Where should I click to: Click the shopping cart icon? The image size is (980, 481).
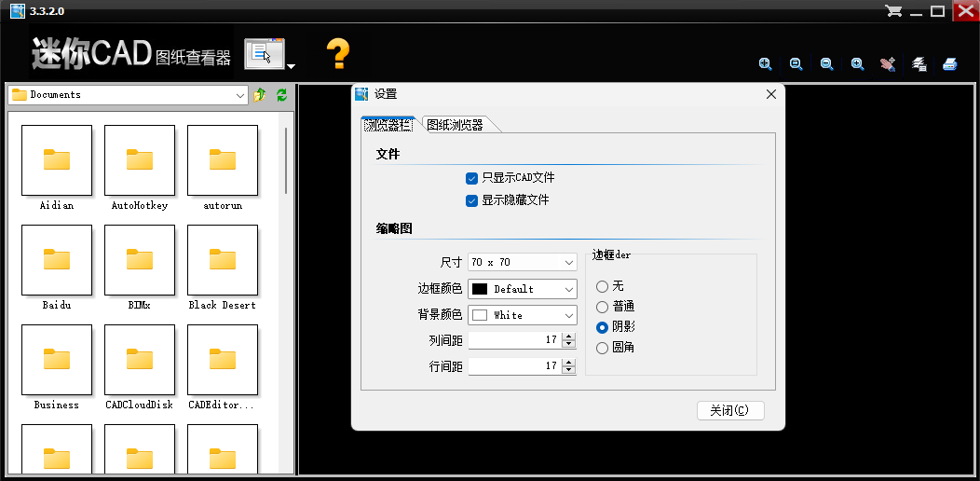893,11
